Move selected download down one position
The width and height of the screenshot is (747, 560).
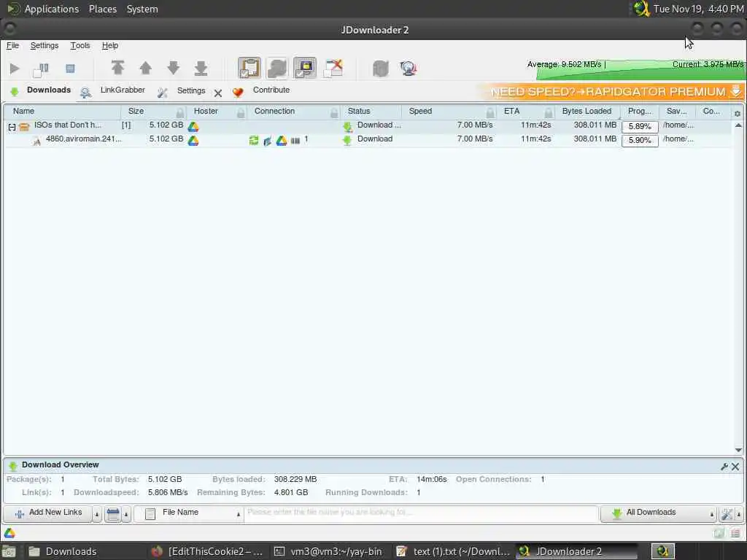coord(174,68)
